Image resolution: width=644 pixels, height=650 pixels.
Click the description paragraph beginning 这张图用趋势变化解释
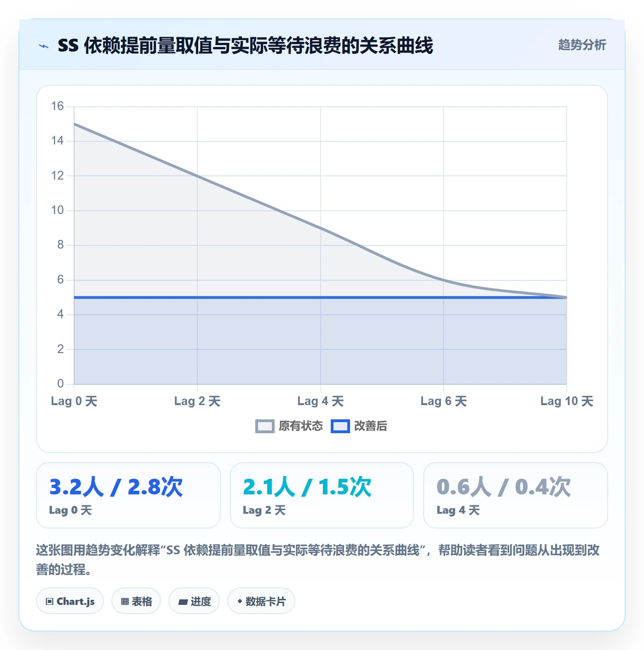[x=317, y=560]
